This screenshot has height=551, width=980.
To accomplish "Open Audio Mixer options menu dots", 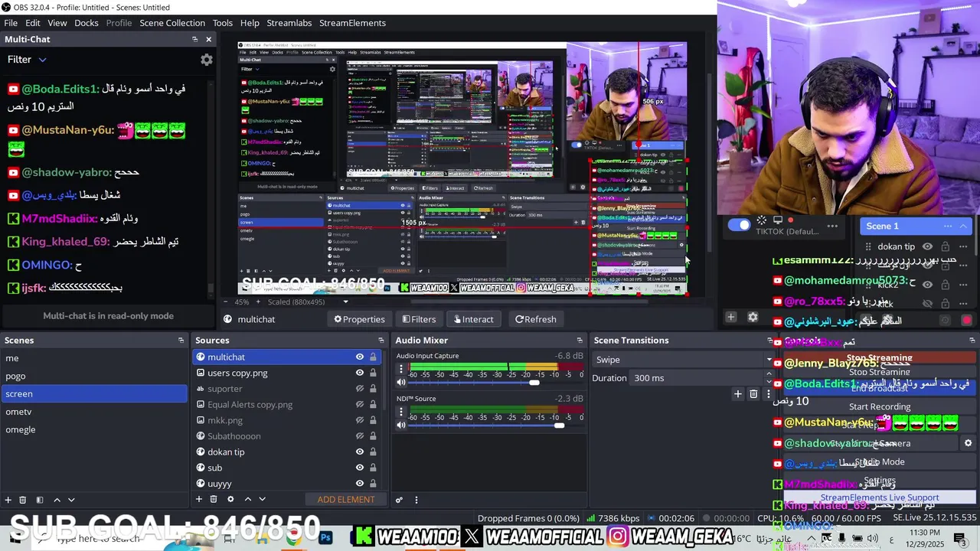I will point(416,500).
